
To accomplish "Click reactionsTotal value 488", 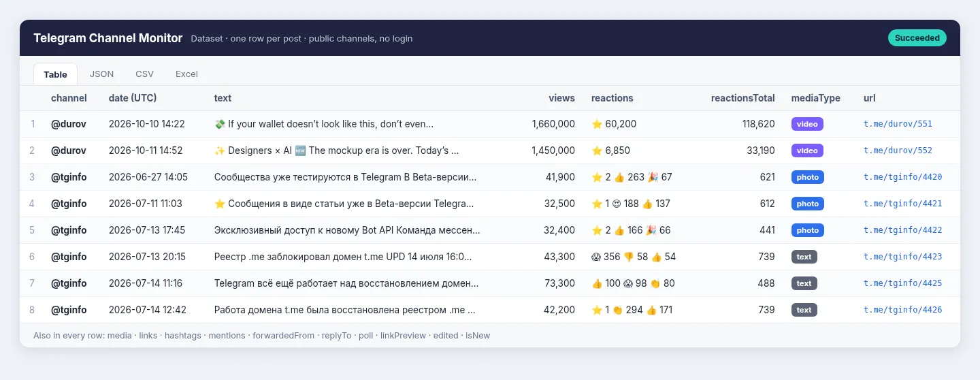I will tap(767, 283).
